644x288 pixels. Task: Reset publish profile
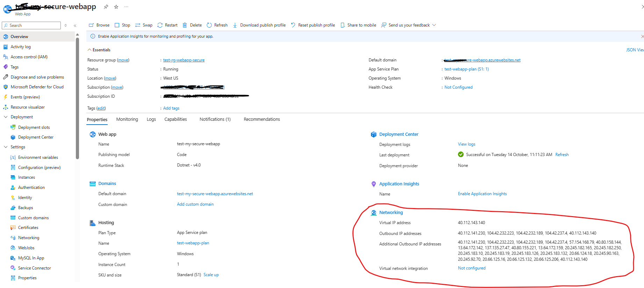click(313, 25)
